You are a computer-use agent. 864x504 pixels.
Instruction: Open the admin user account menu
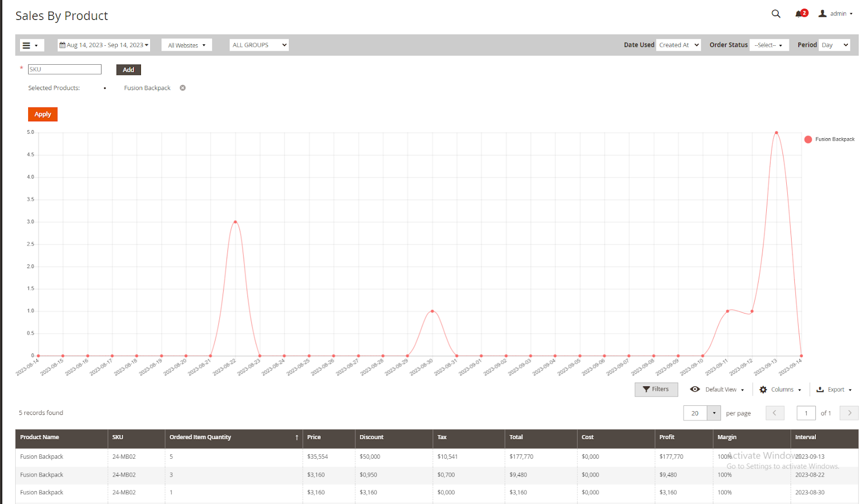pos(835,14)
